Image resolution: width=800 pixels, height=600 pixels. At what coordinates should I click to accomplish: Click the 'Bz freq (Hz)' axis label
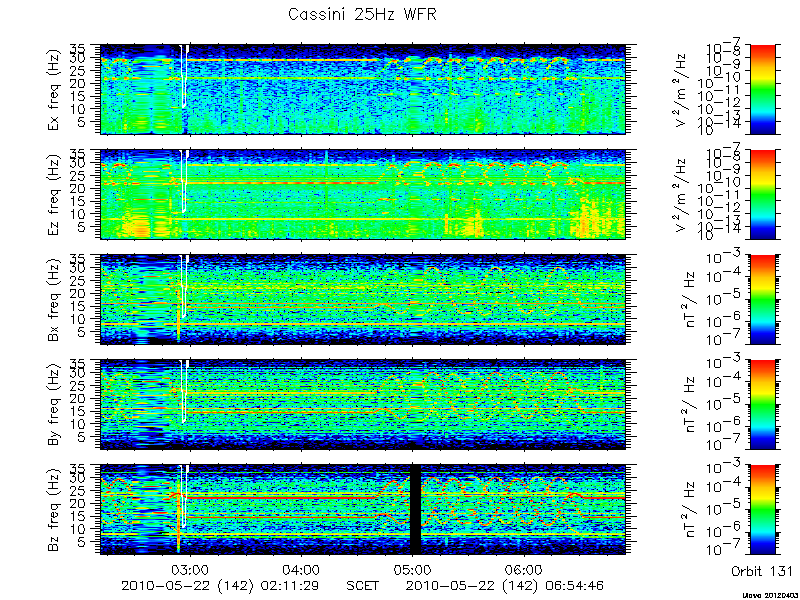click(x=54, y=510)
